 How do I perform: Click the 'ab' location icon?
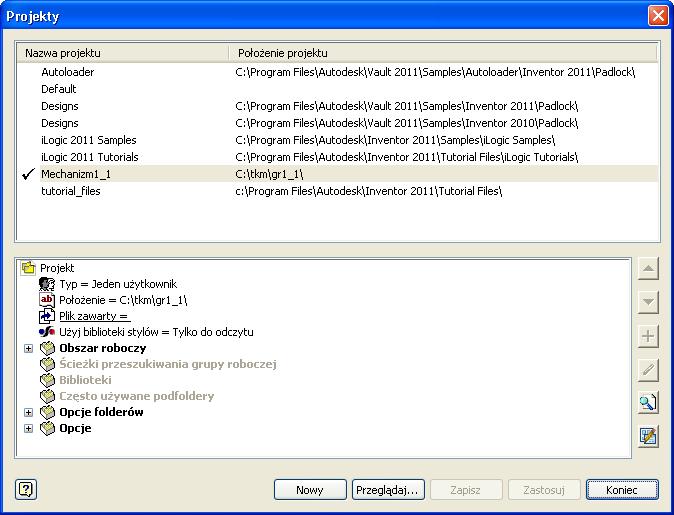pos(47,300)
